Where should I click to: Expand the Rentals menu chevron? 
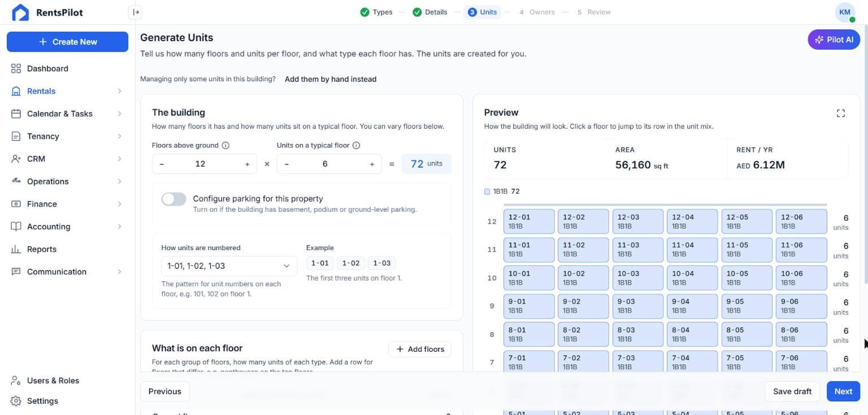coord(119,91)
